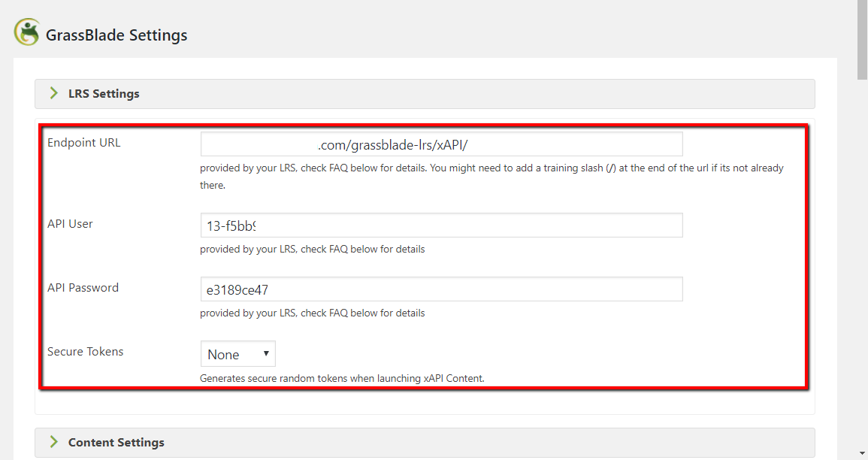Click the FAQ hint text under API User

click(x=312, y=249)
